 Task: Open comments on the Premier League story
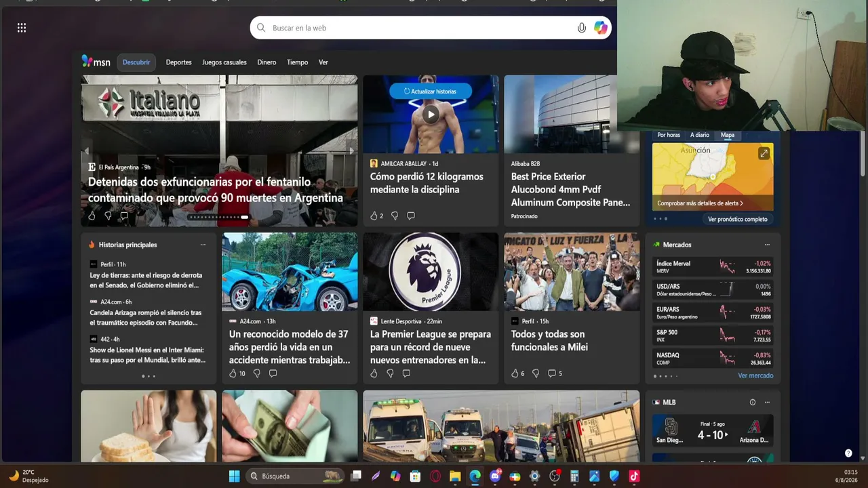click(406, 373)
